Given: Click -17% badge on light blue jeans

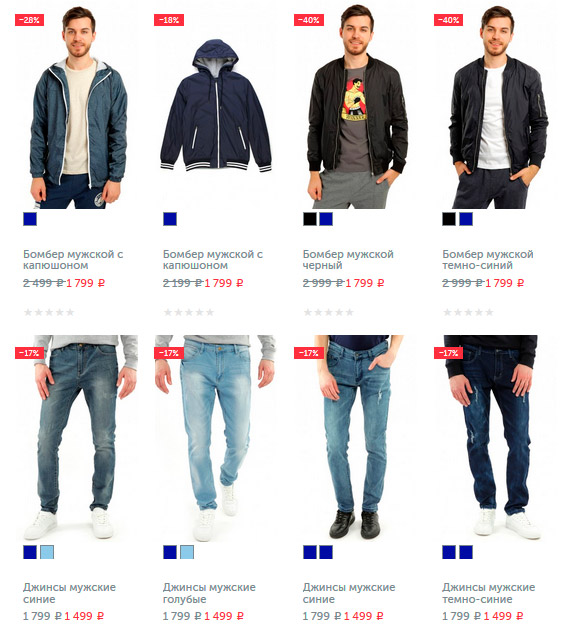Looking at the screenshot, I should (x=169, y=353).
